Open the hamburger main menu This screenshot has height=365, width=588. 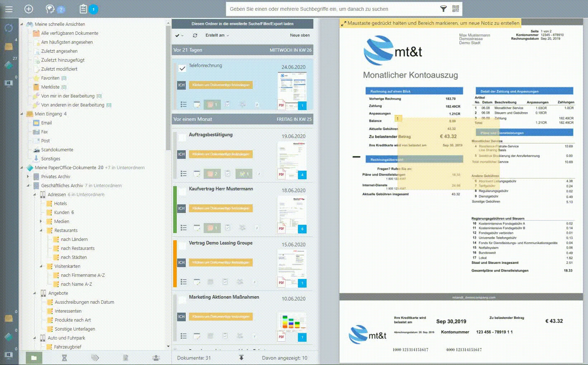(x=9, y=9)
